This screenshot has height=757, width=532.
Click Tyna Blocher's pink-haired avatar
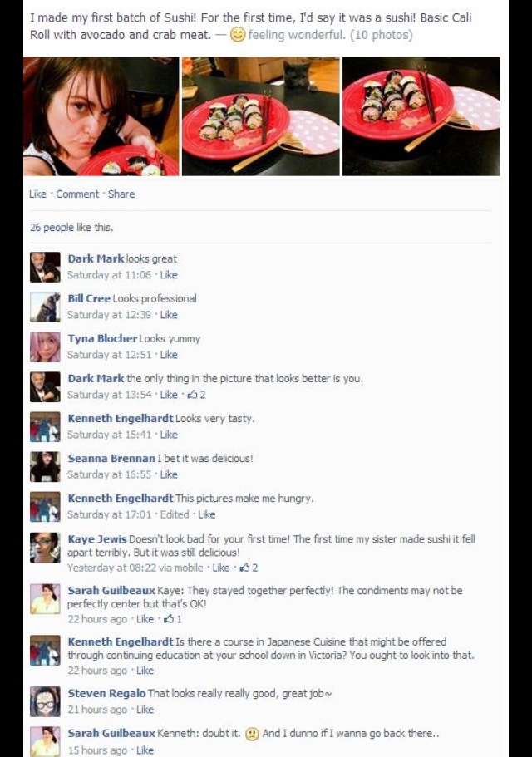[45, 347]
